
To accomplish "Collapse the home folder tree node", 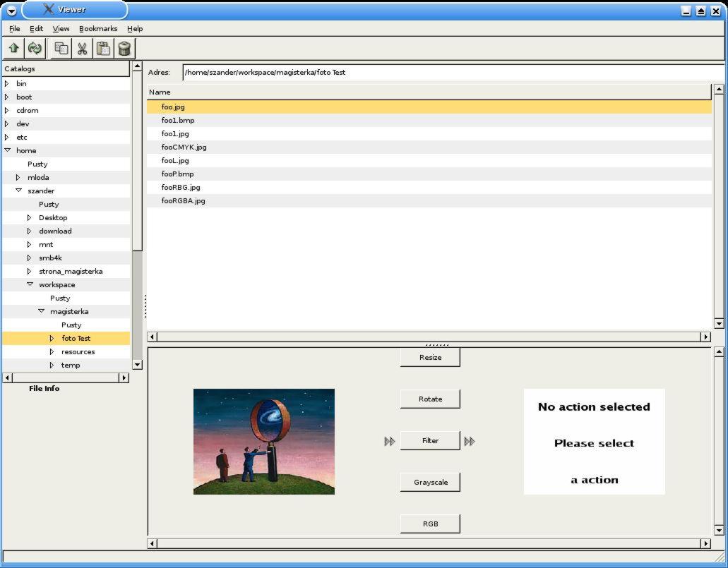I will point(7,150).
